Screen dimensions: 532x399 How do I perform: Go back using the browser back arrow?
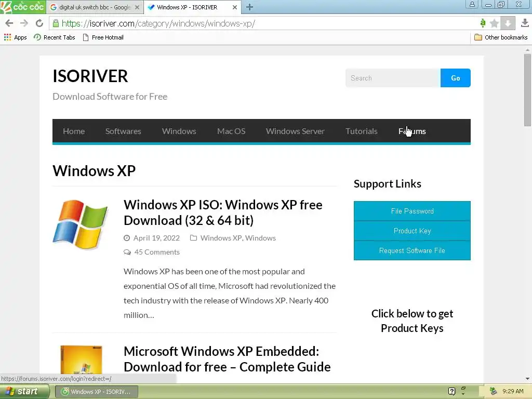tap(9, 23)
